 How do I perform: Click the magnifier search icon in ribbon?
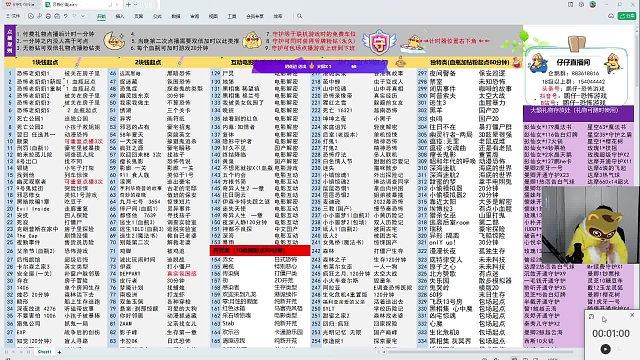coord(300,16)
